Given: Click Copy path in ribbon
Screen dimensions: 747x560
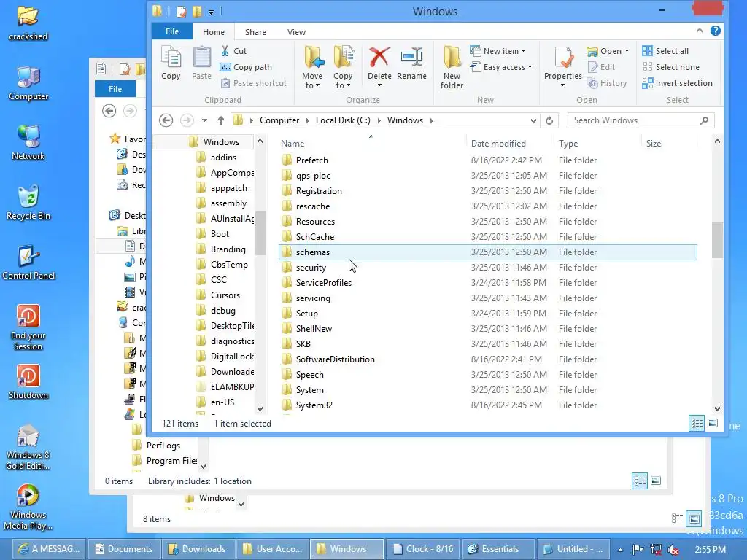Looking at the screenshot, I should pos(246,67).
